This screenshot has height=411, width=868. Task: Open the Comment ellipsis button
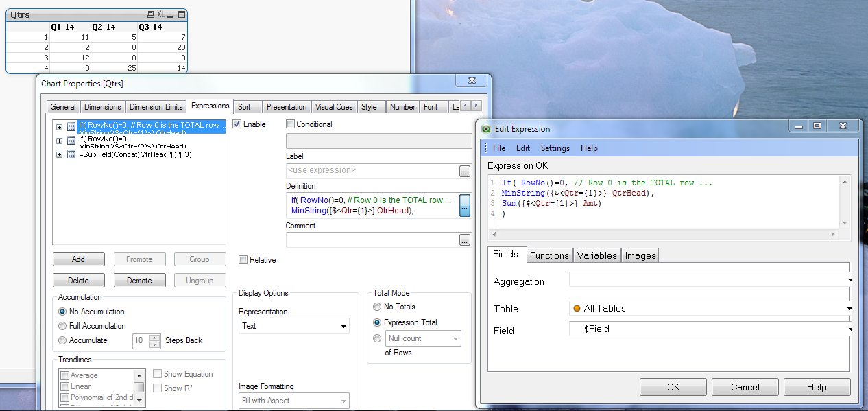pyautogui.click(x=465, y=240)
